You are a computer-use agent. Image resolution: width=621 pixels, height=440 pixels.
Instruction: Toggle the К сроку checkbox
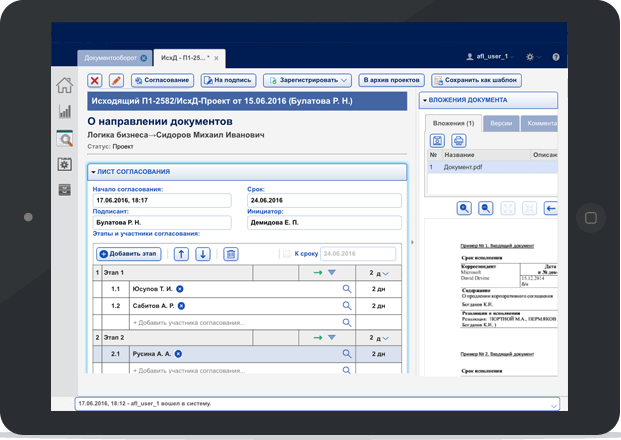point(287,254)
